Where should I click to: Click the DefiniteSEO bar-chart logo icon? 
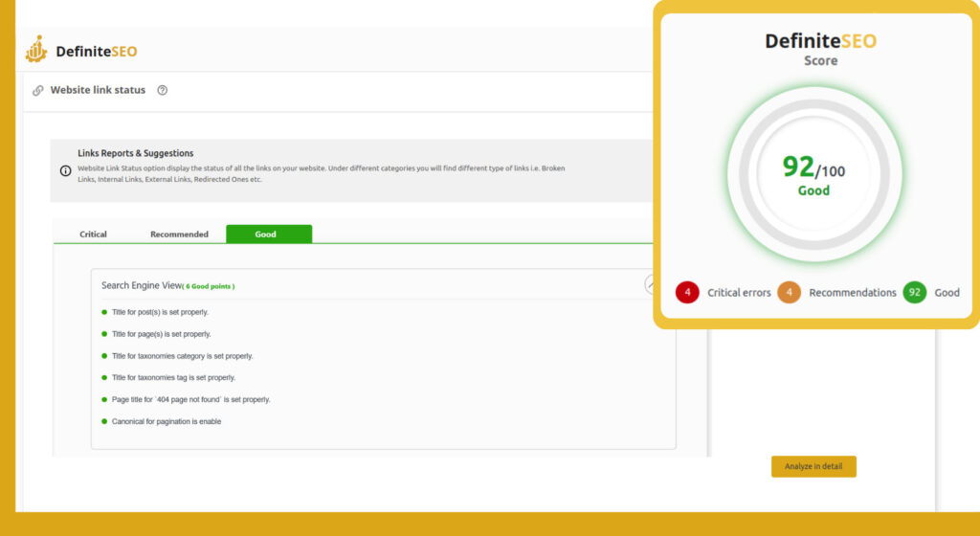click(x=35, y=50)
